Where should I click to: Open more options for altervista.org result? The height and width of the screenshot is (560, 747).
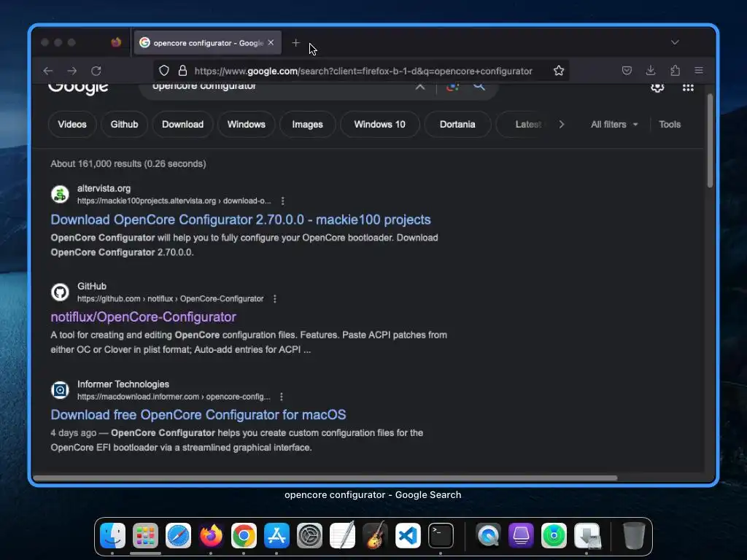coord(282,201)
